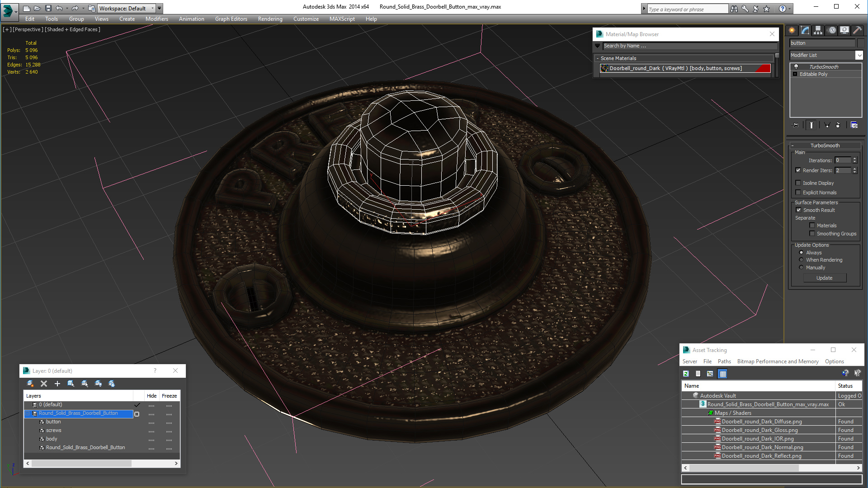Collapse the Round_Solid_Brass_Doorbell_Button layer tree
Viewport: 868px width, 488px height.
pos(28,413)
